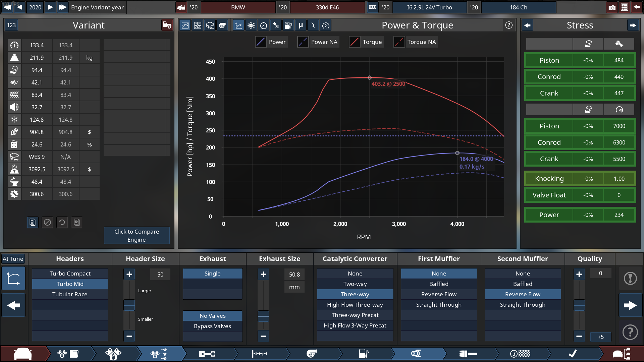Show the emissions cloud graph icon

tap(210, 25)
